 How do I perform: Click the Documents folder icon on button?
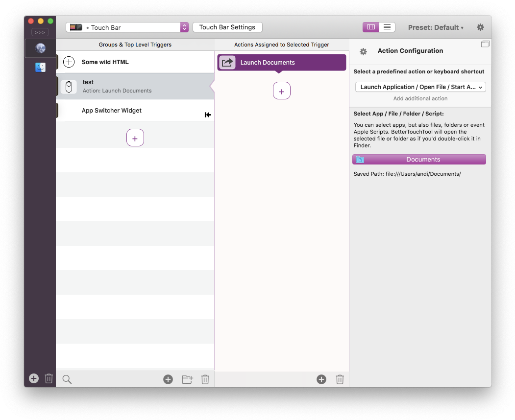360,160
